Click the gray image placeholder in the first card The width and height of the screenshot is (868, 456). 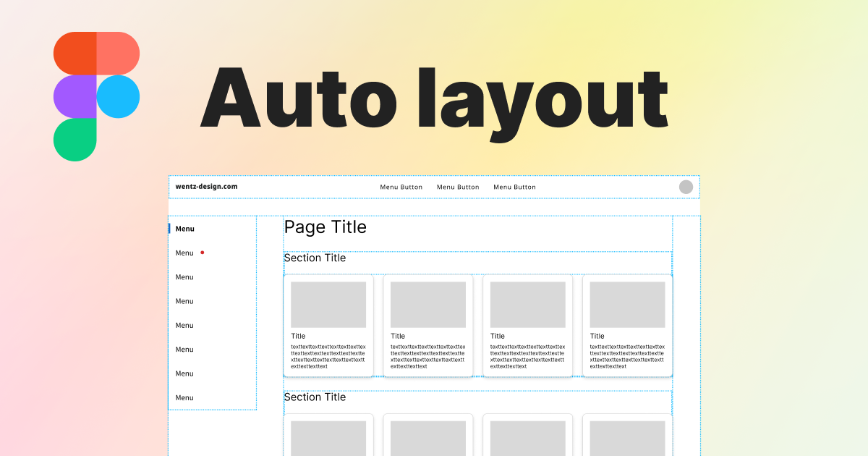(x=328, y=304)
